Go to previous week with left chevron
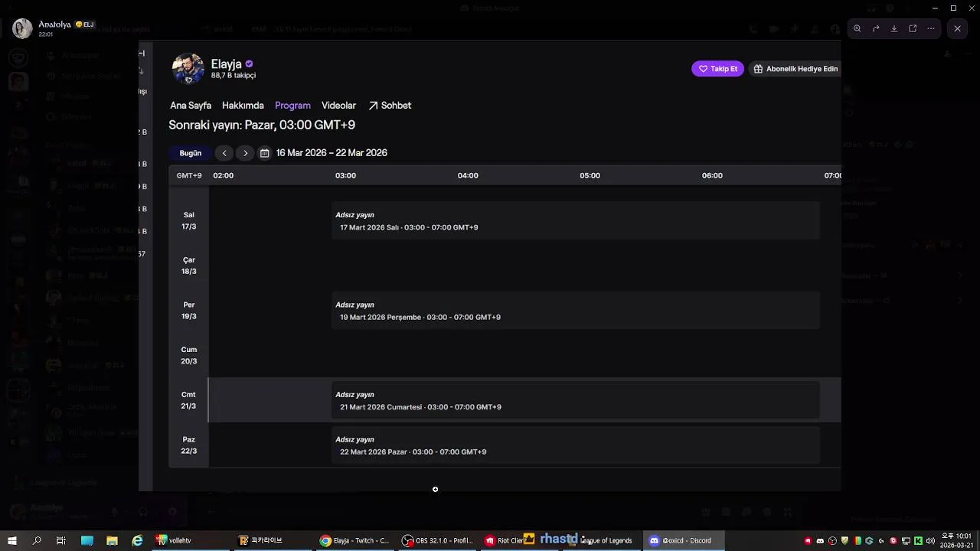The width and height of the screenshot is (980, 551). click(224, 153)
